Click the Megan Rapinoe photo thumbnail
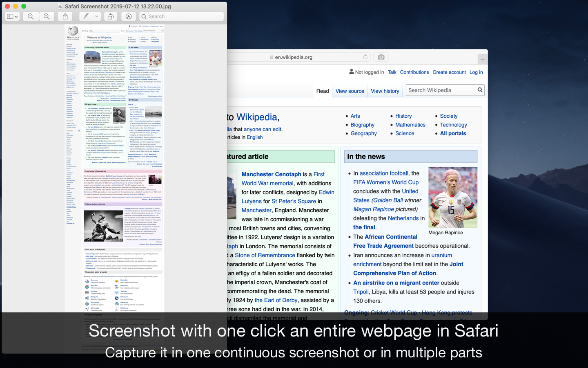This screenshot has height=368, width=588. tap(453, 197)
